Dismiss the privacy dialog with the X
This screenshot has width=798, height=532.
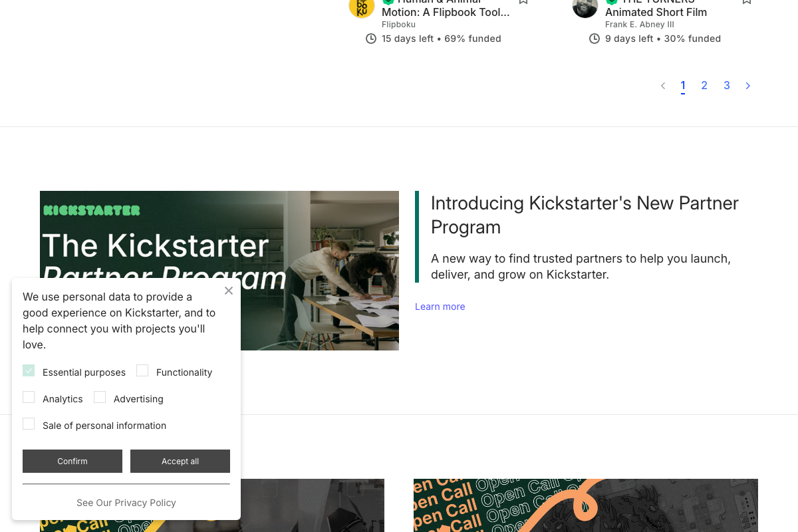(x=228, y=291)
